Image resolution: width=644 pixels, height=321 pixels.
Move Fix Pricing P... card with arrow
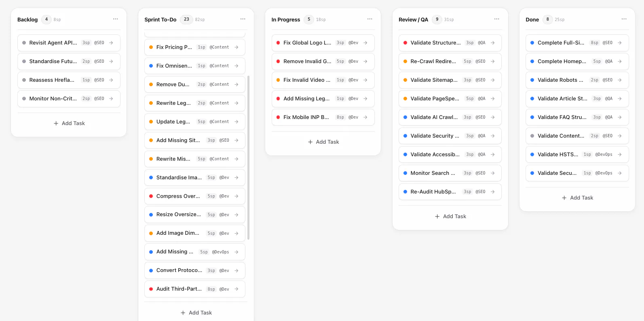236,47
